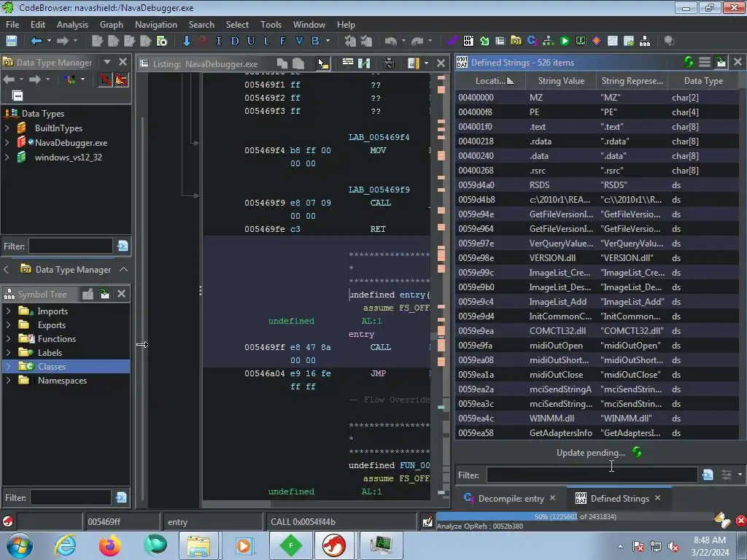
Task: Close the Listing panel
Action: 441,63
